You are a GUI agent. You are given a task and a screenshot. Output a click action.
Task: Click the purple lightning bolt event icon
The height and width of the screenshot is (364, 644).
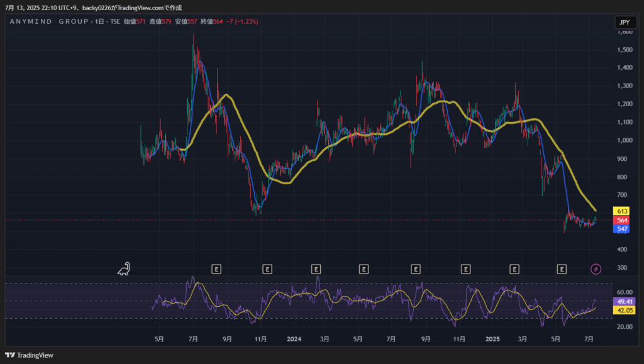pos(596,269)
